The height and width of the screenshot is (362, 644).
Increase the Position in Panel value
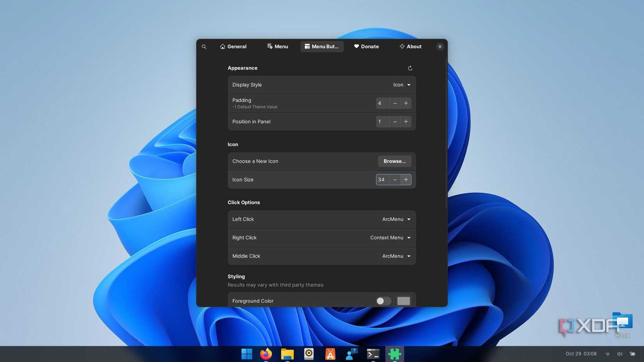[406, 121]
